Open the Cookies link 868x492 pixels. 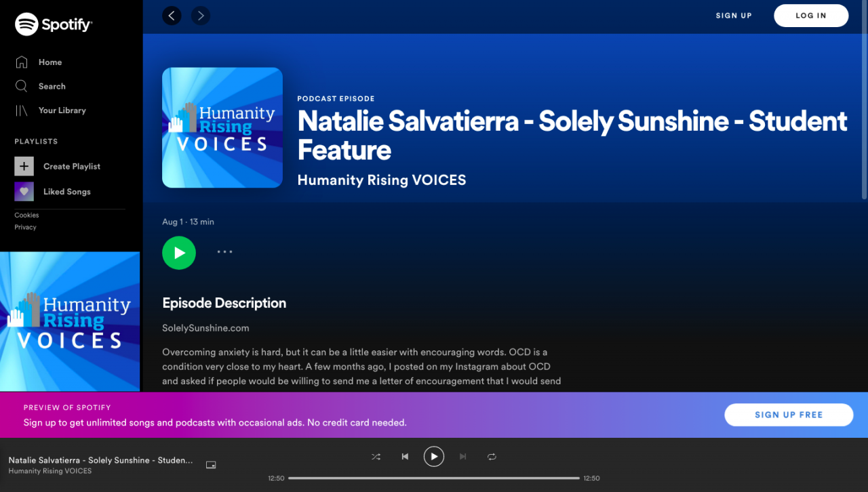[x=26, y=215]
